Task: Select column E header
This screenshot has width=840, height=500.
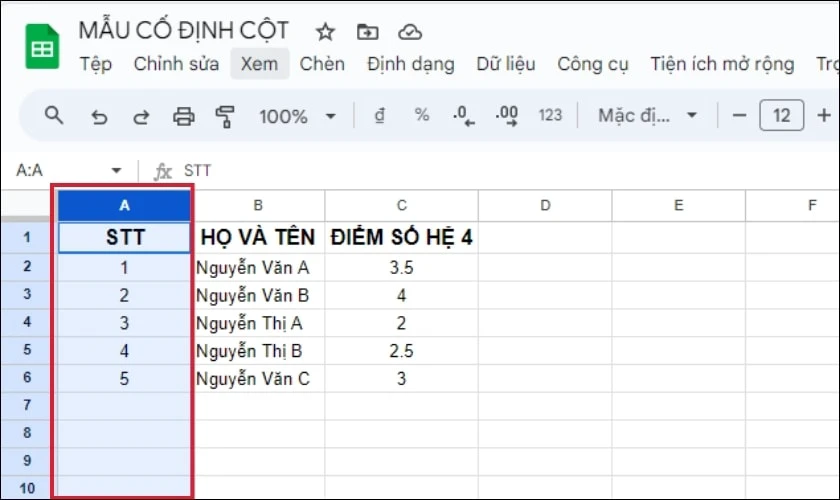Action: point(678,205)
